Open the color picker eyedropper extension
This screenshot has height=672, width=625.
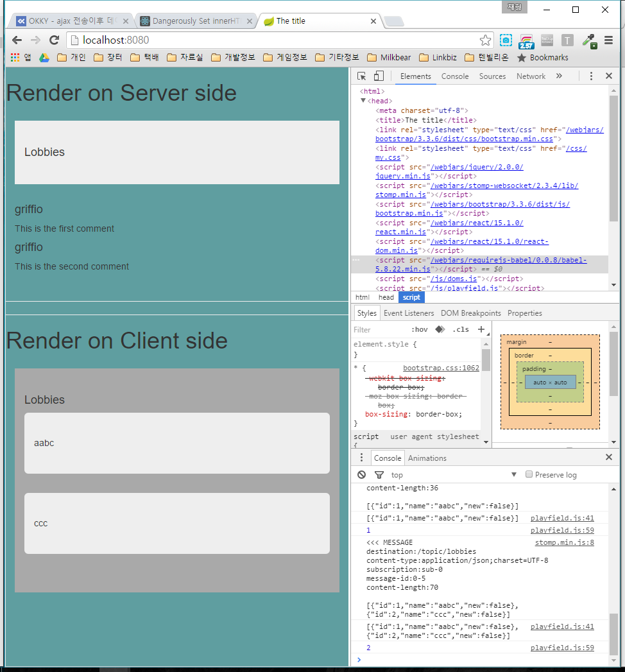(x=590, y=41)
